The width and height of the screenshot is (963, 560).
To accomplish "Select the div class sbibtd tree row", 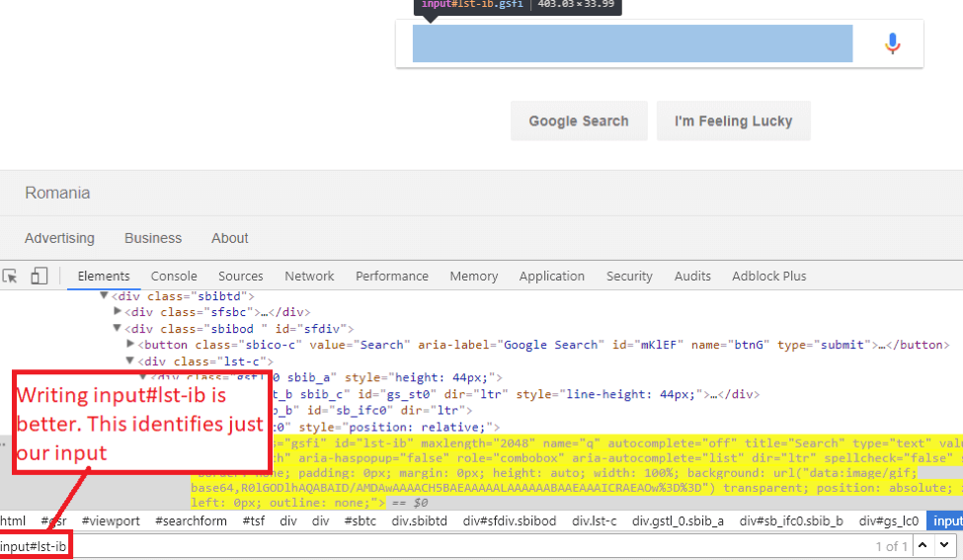I will pos(183,296).
